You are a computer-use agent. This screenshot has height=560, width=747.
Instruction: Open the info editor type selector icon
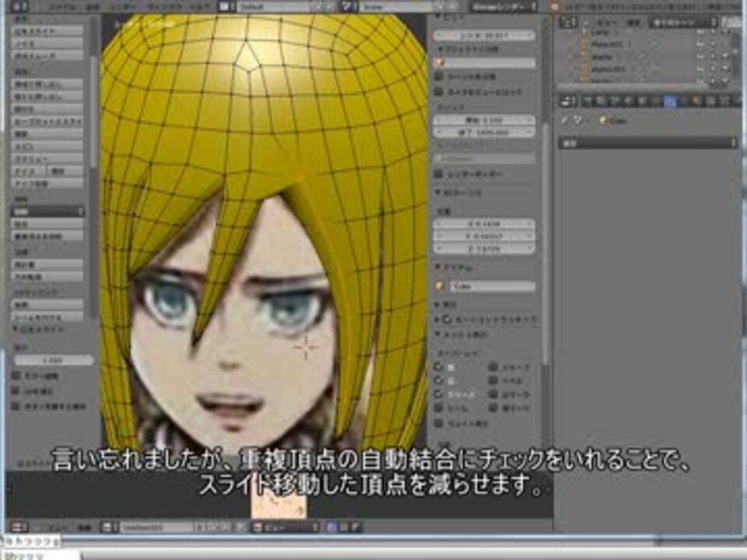click(x=19, y=7)
